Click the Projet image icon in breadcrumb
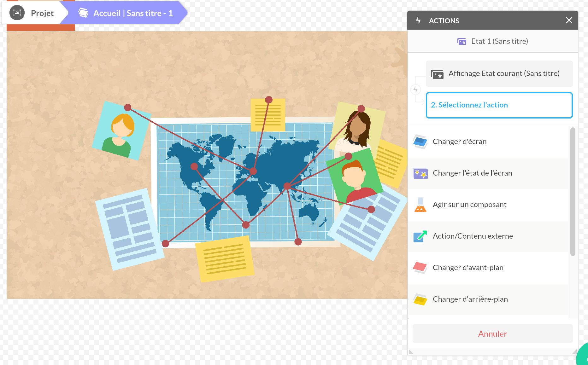588x365 pixels. point(17,13)
